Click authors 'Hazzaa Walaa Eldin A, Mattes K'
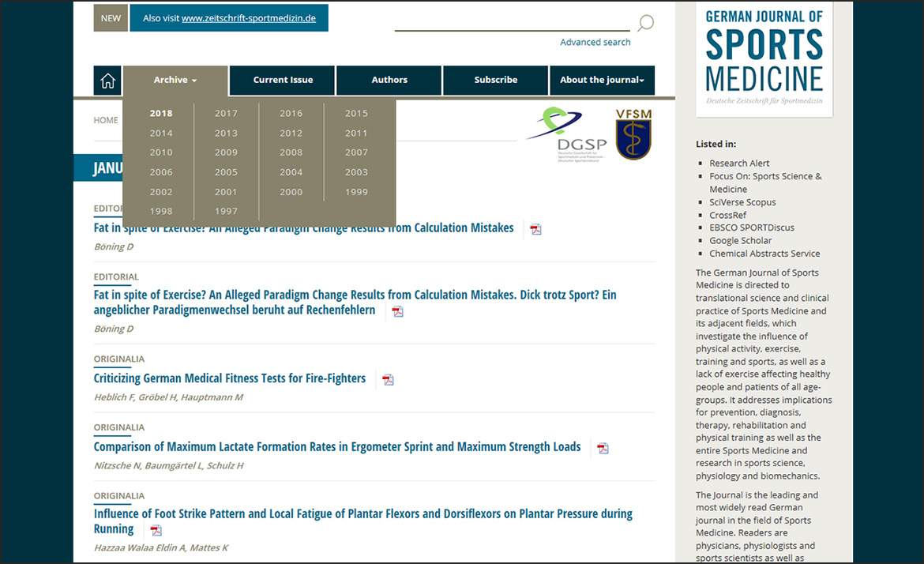The image size is (924, 564). [x=161, y=547]
